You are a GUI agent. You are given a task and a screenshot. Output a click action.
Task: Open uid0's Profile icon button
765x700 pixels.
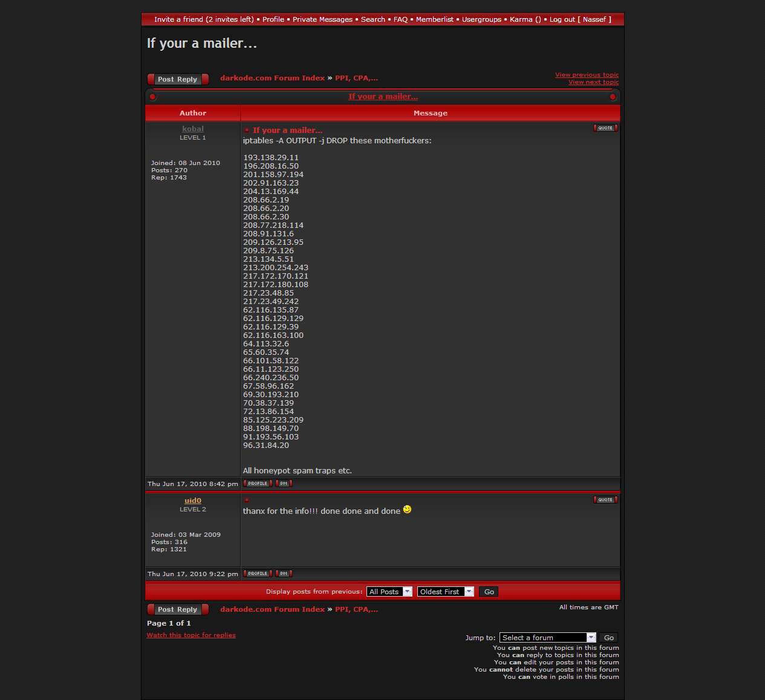click(x=258, y=574)
